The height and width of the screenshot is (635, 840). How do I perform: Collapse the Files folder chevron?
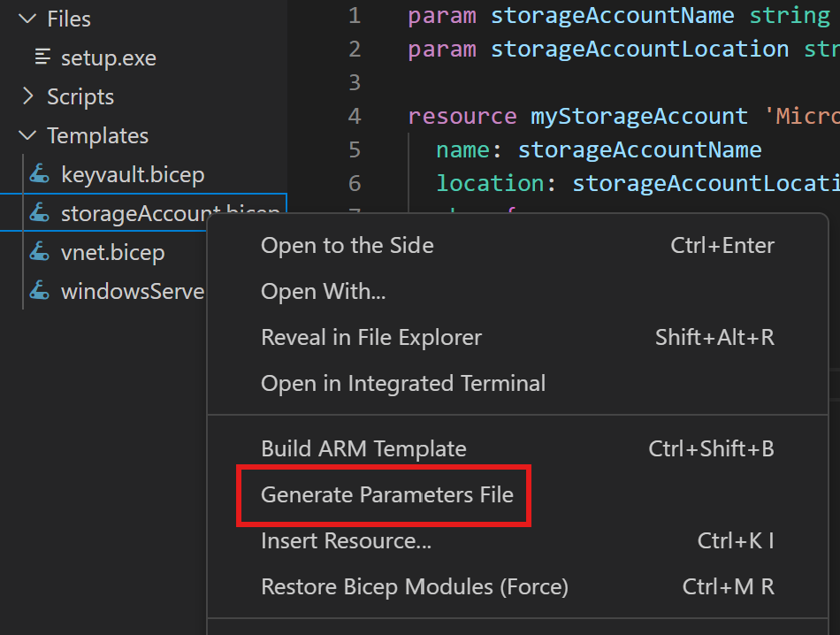27,19
